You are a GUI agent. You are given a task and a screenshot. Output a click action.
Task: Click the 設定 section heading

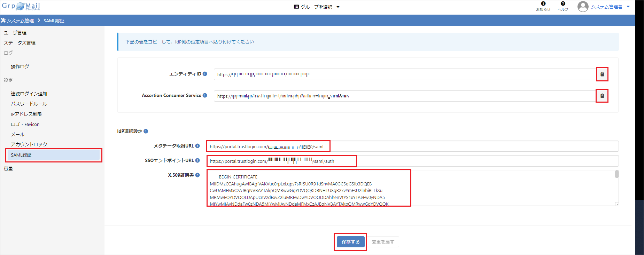tap(8, 80)
